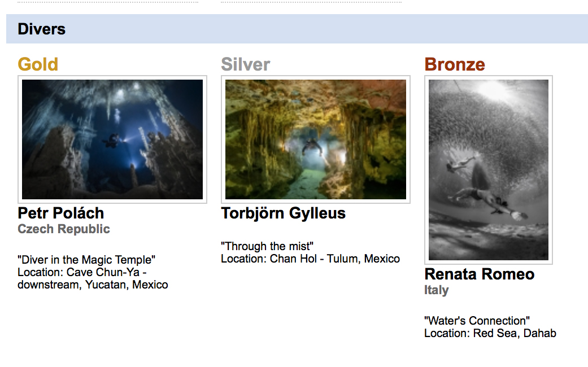Click the Italy country label
The height and width of the screenshot is (367, 588).
[437, 290]
